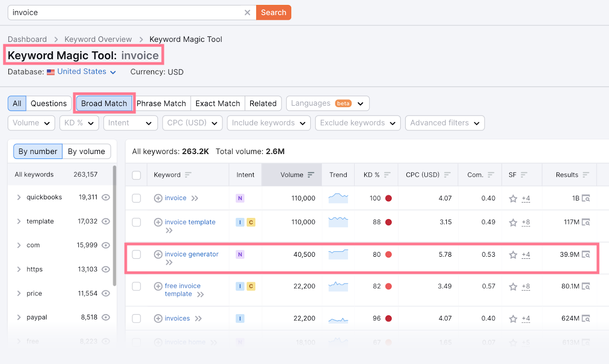This screenshot has width=609, height=364.
Task: Go to Keyword Overview breadcrumb
Action: click(98, 39)
